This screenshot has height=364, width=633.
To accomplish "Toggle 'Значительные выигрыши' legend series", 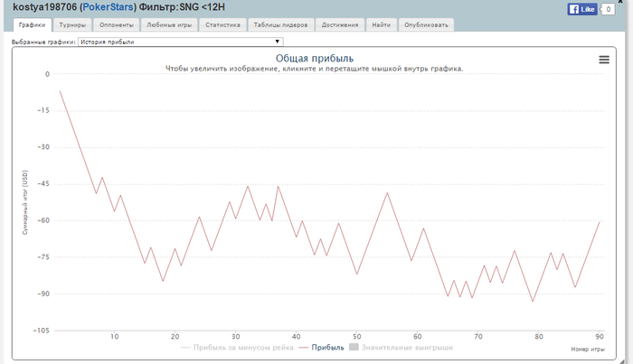I will point(401,347).
